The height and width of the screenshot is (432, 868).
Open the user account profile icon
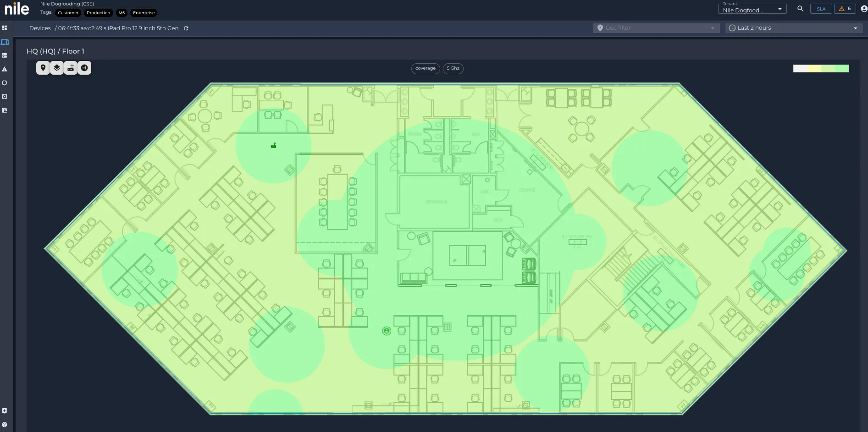pos(864,9)
